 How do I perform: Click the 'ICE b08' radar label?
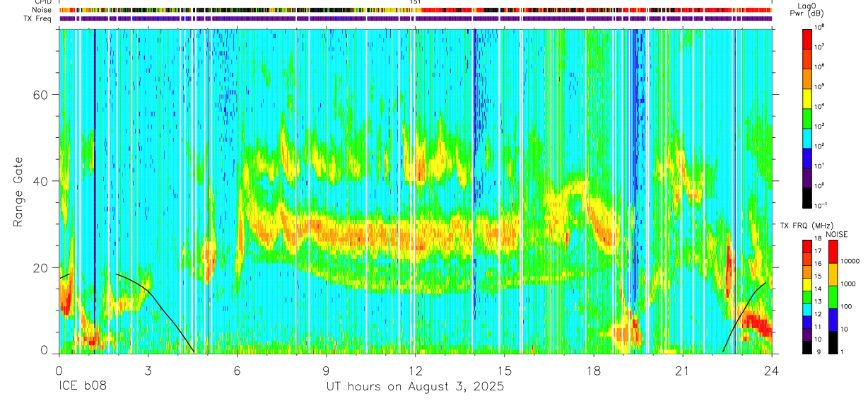coord(82,387)
